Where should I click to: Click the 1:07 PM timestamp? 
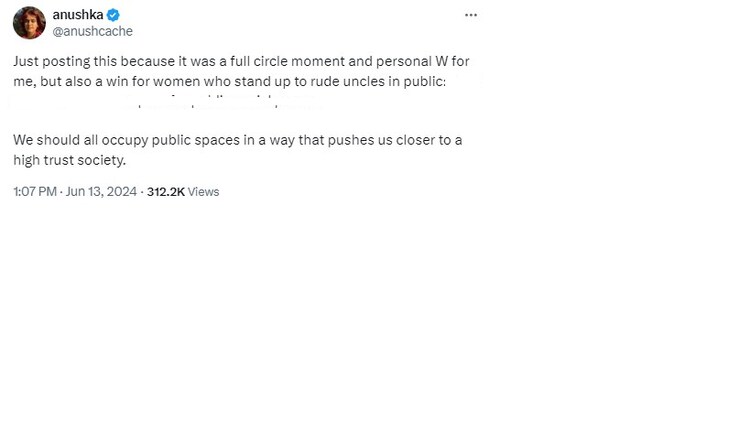coord(34,192)
